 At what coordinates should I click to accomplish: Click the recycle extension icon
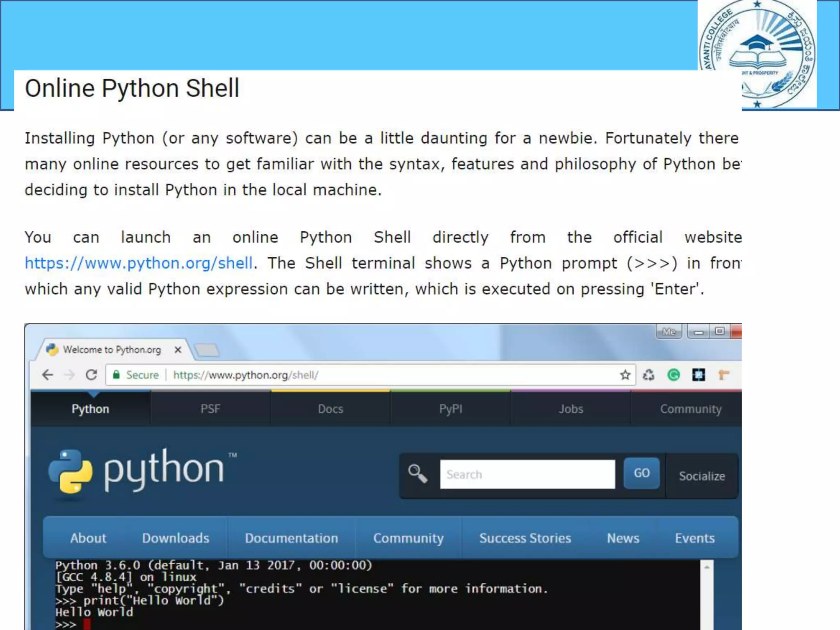[x=648, y=374]
